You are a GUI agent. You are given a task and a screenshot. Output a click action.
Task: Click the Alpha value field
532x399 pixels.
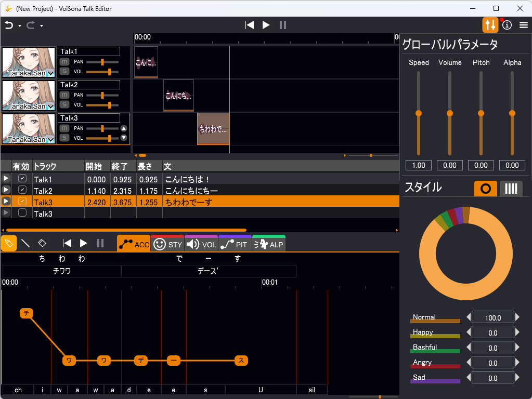(x=512, y=165)
